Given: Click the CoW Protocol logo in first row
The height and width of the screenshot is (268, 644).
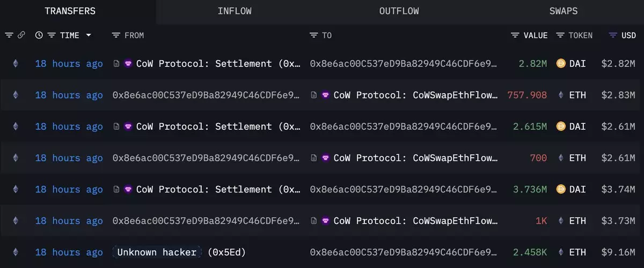Looking at the screenshot, I should (x=128, y=64).
